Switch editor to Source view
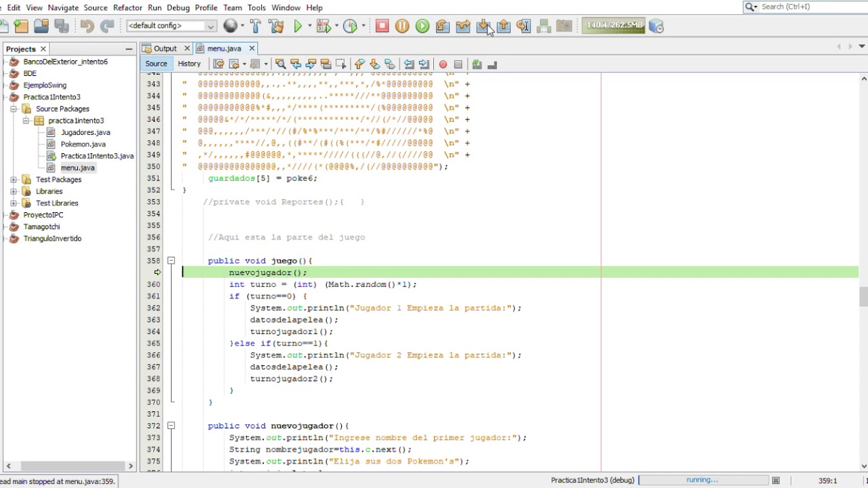The width and height of the screenshot is (868, 488). (x=156, y=64)
